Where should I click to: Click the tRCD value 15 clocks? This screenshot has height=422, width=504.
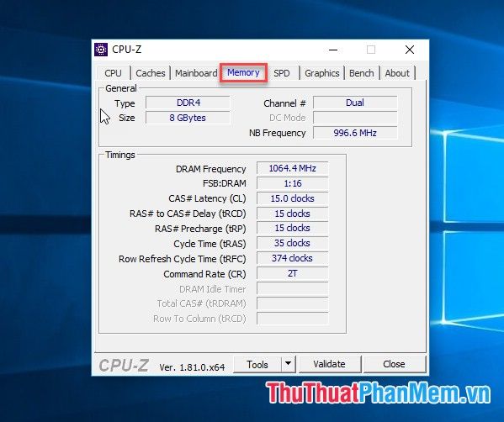[293, 214]
